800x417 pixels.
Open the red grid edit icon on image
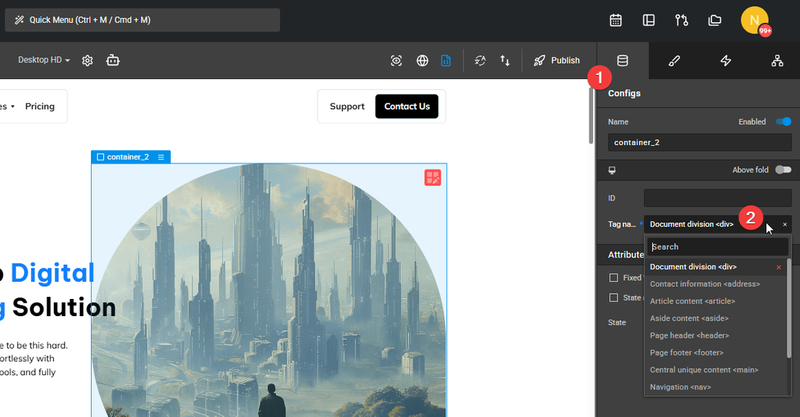433,178
